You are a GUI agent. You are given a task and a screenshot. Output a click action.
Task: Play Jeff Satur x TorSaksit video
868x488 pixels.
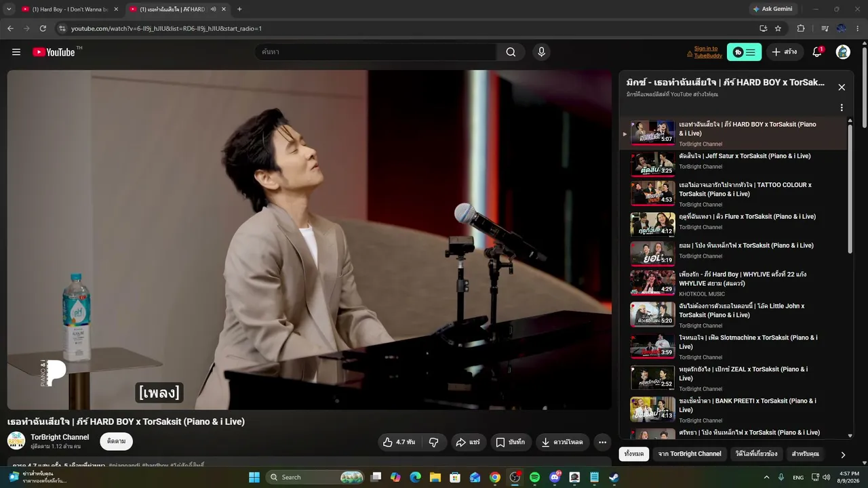(739, 163)
